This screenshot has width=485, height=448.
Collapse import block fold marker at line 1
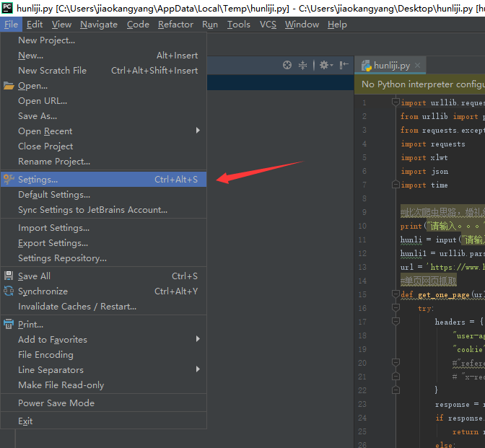coord(396,102)
